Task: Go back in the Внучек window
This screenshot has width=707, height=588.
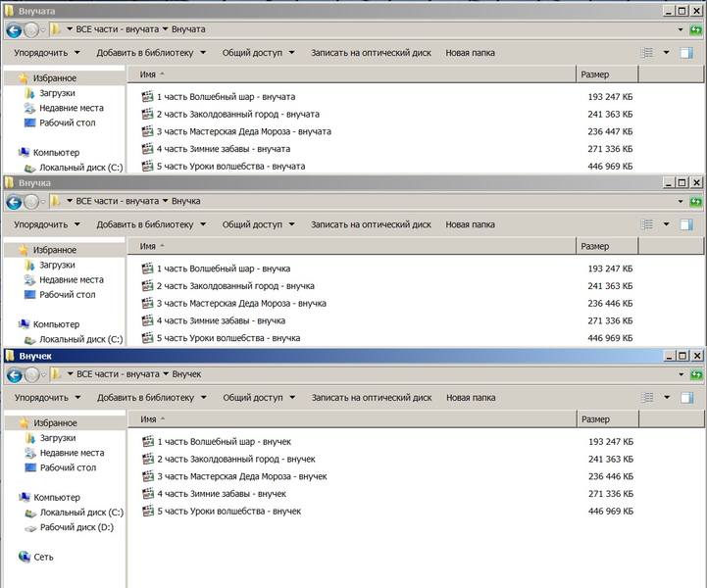Action: point(15,375)
